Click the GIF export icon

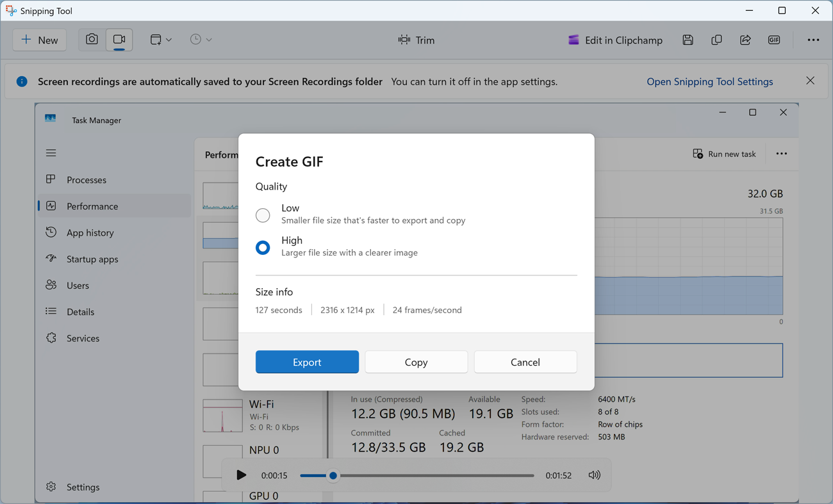774,40
